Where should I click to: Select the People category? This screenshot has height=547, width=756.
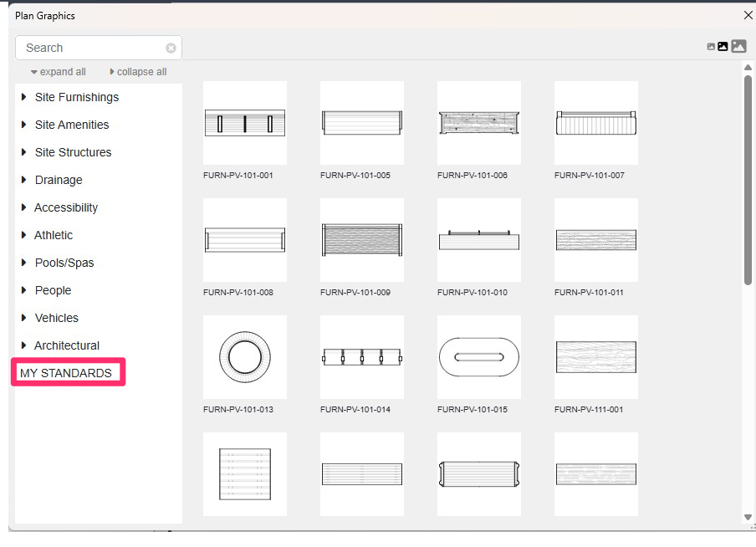coord(53,290)
